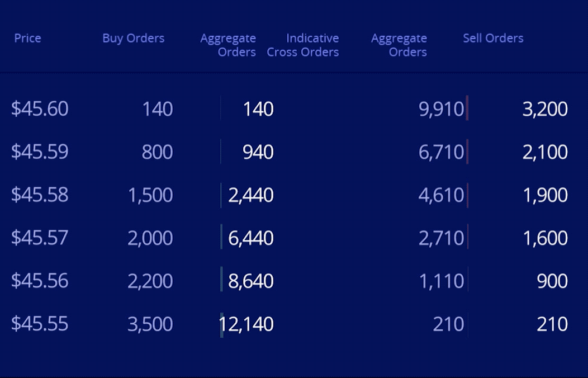Click the 2,200 buy orders value
The image size is (588, 378).
[x=150, y=281]
